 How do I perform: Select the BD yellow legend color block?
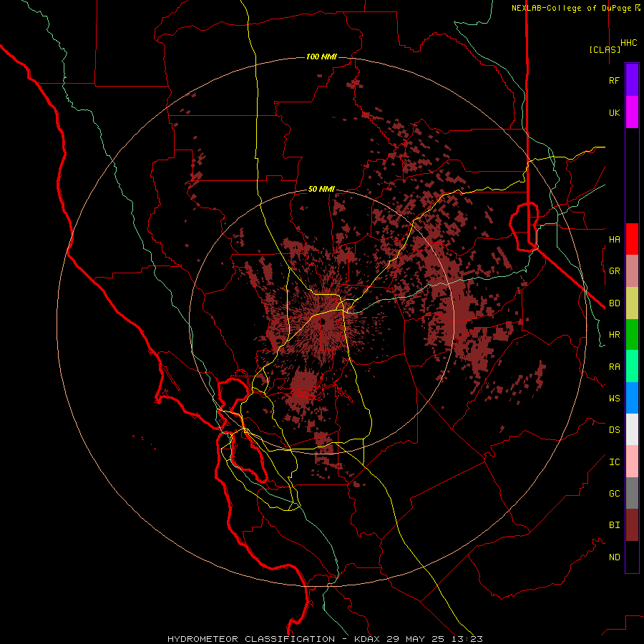click(x=632, y=303)
